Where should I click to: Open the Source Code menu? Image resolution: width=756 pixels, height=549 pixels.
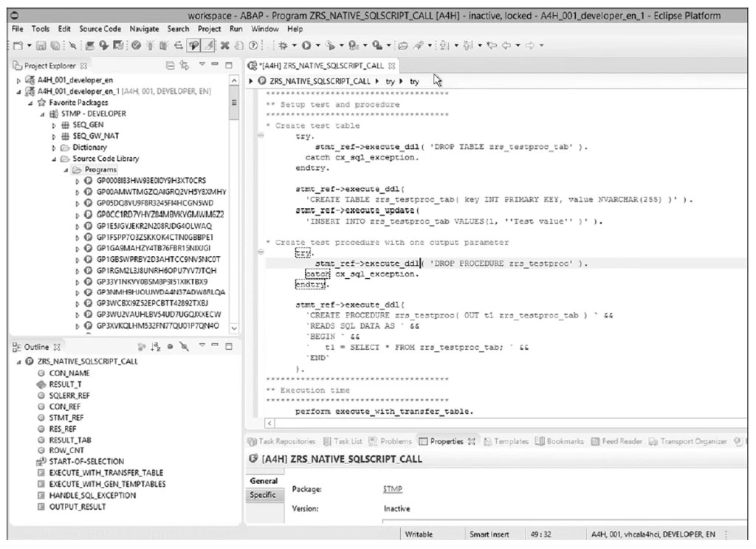pyautogui.click(x=100, y=29)
